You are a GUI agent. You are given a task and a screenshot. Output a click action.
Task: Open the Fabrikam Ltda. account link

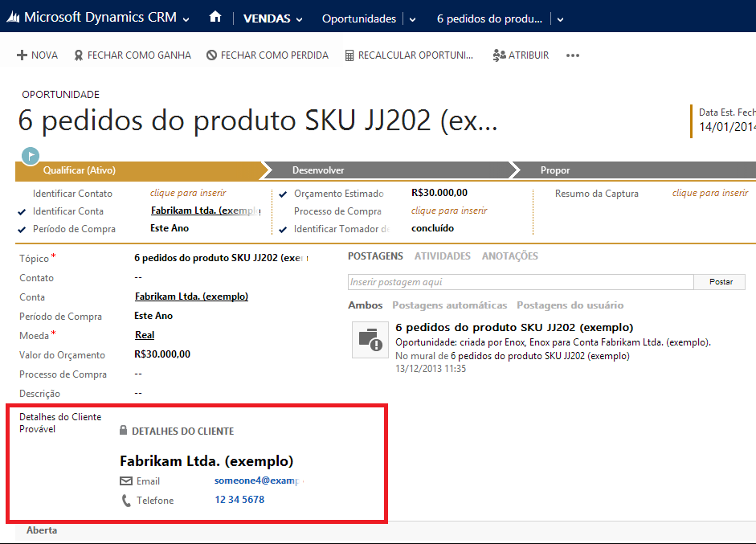(191, 297)
